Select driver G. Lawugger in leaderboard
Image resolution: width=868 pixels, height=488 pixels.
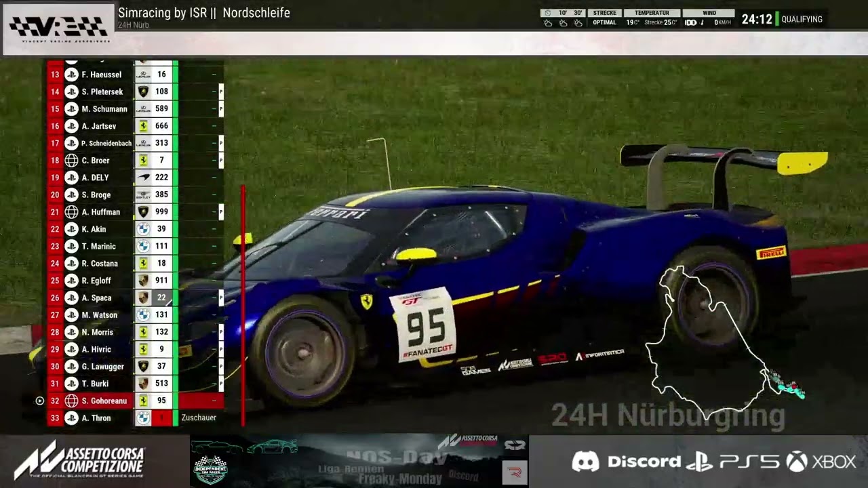[102, 367]
